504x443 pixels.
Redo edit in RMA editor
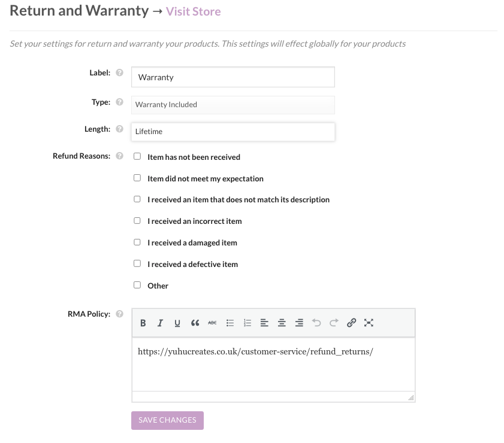[x=334, y=323]
